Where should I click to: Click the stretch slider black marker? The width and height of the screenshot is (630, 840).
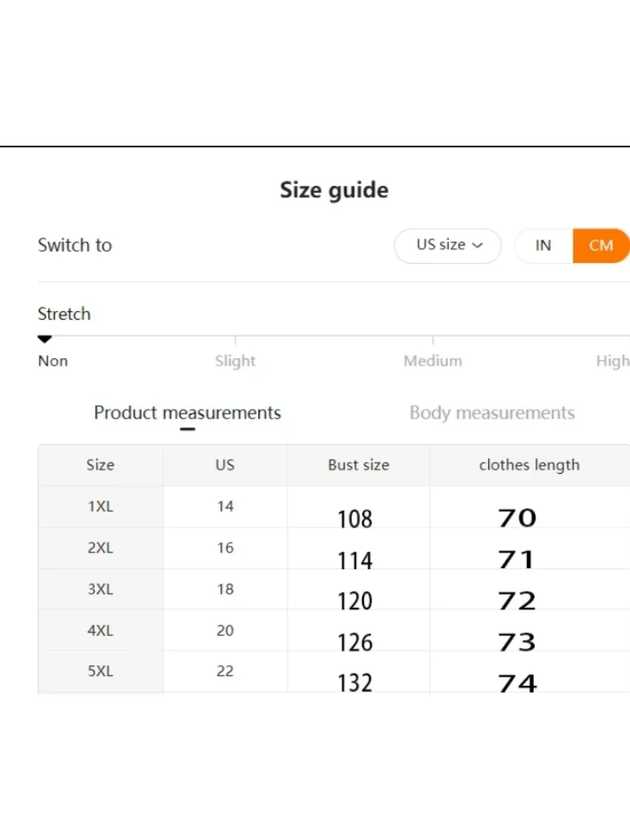45,339
